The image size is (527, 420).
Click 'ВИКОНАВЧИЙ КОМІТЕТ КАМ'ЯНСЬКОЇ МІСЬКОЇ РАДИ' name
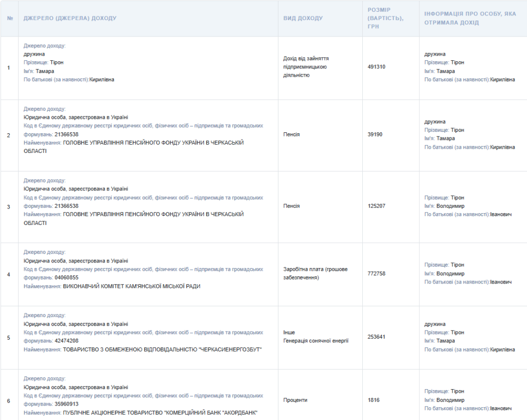131,286
